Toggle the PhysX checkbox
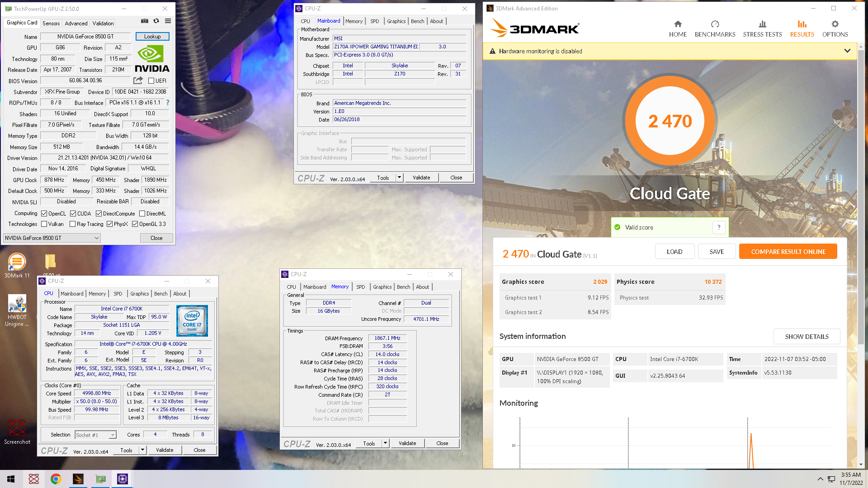 (109, 224)
